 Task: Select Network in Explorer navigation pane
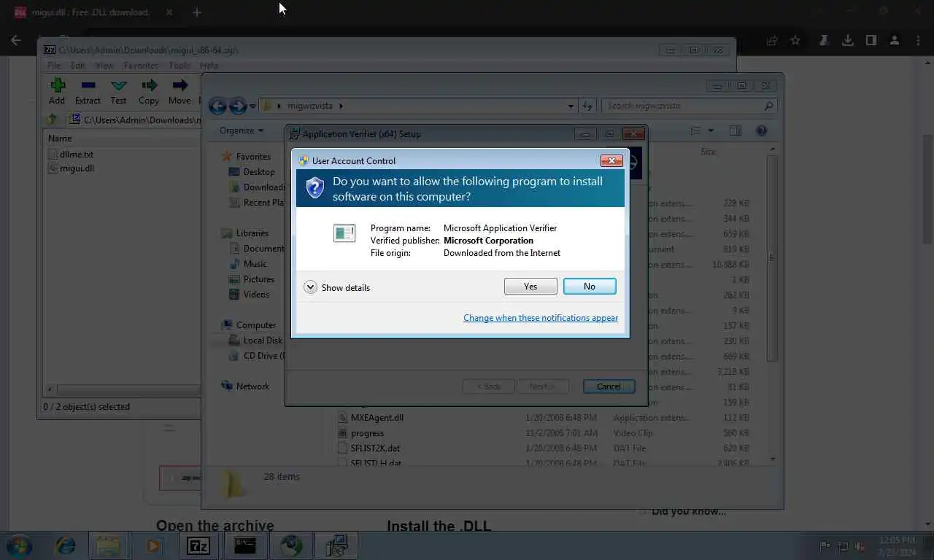coord(252,386)
